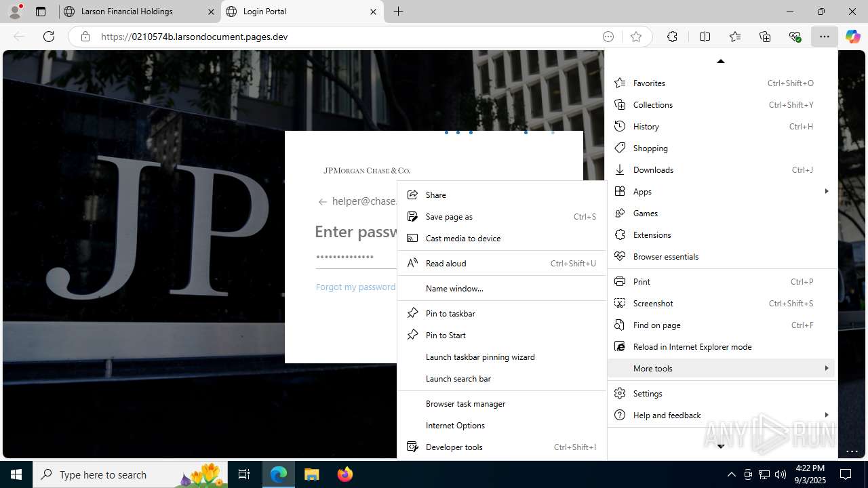This screenshot has height=488, width=868.
Task: Click back arrow beside helper@chase email
Action: click(323, 201)
